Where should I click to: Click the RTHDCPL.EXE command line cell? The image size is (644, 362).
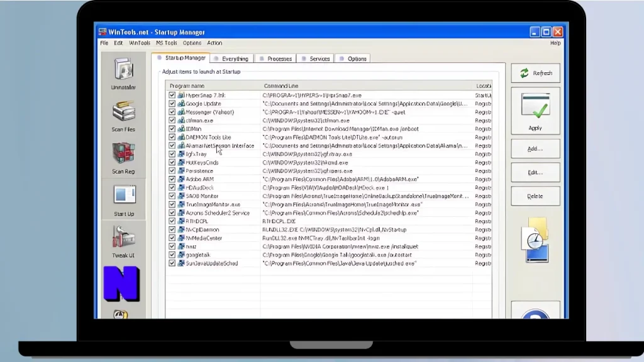[279, 221]
